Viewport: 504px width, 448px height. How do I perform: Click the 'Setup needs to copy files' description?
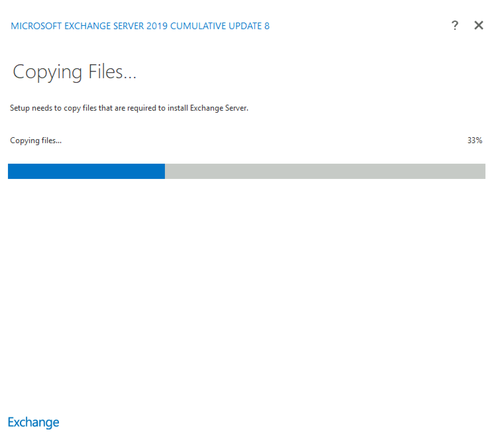point(129,108)
